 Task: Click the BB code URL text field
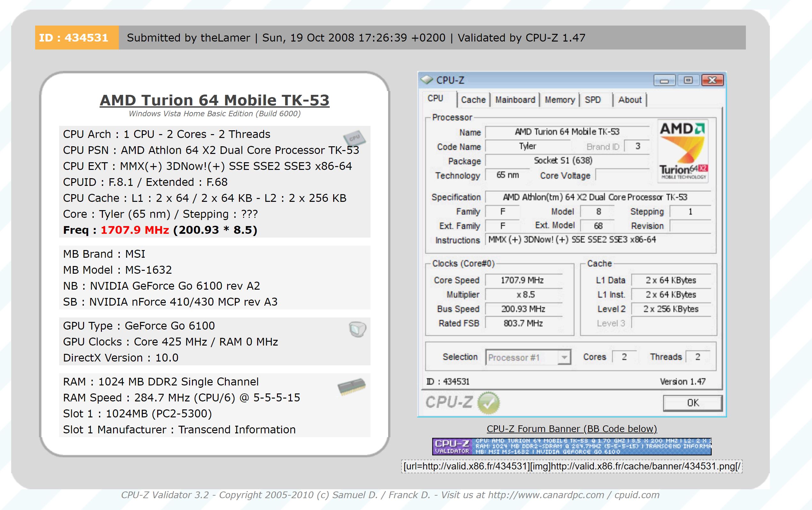coord(572,467)
